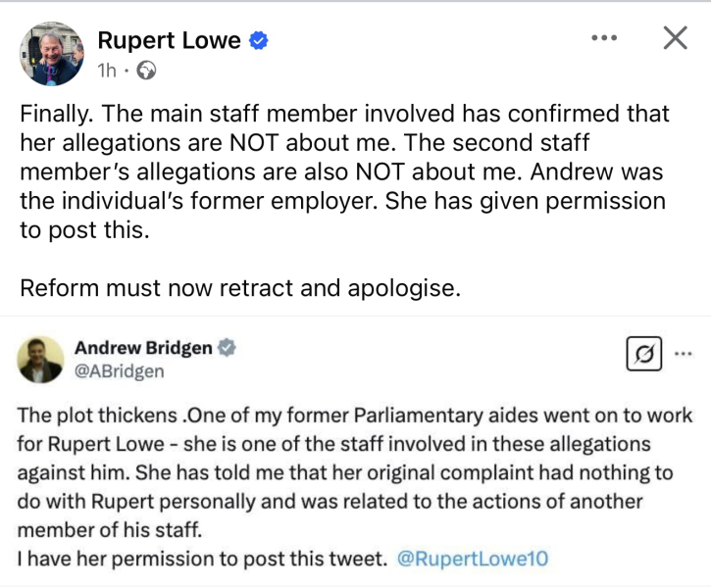Open the embedded tweet's three-dot more menu

685,354
